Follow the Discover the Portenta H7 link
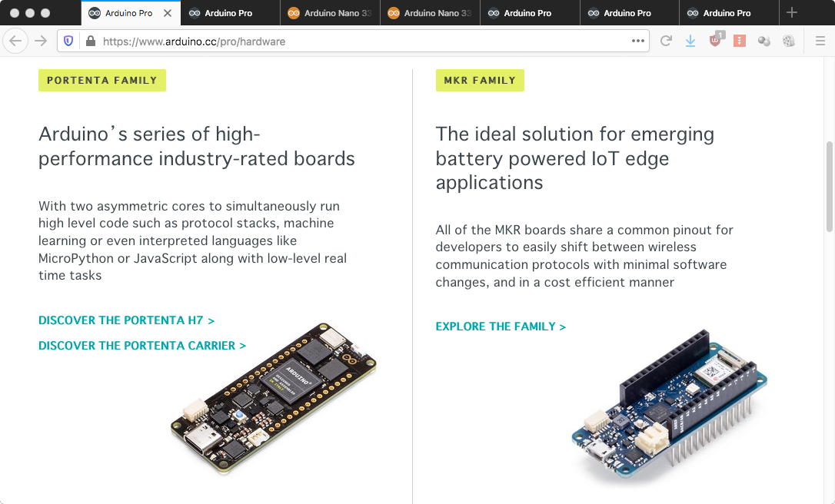 (126, 320)
